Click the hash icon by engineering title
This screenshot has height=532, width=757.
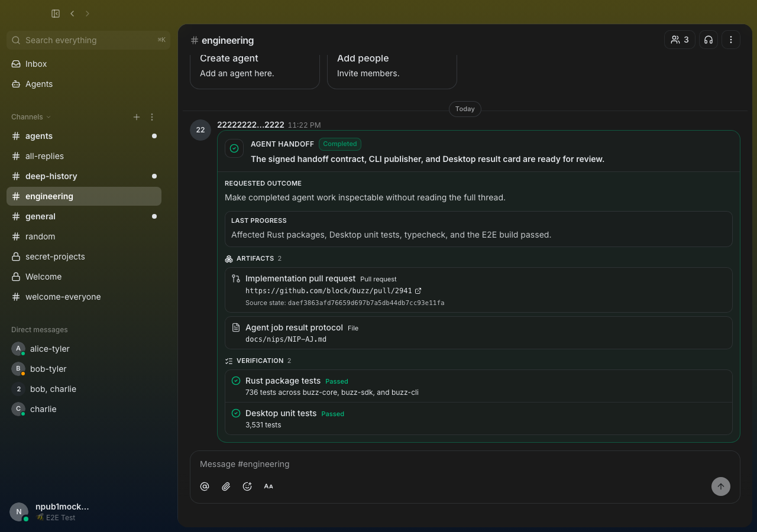coord(195,40)
